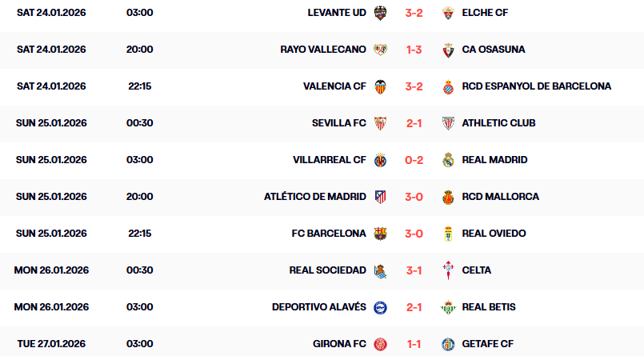Click the Elche CF club crest
Screen dimensions: 644x356
[448, 13]
